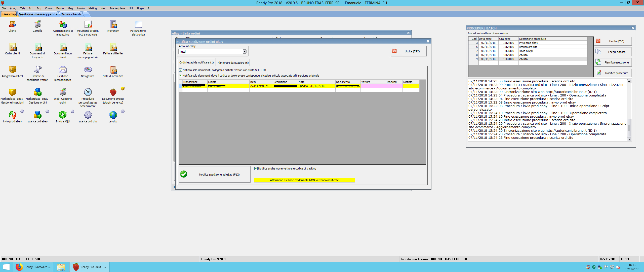Run the csvsito globe icon
Image resolution: width=644 pixels, height=272 pixels.
click(113, 115)
